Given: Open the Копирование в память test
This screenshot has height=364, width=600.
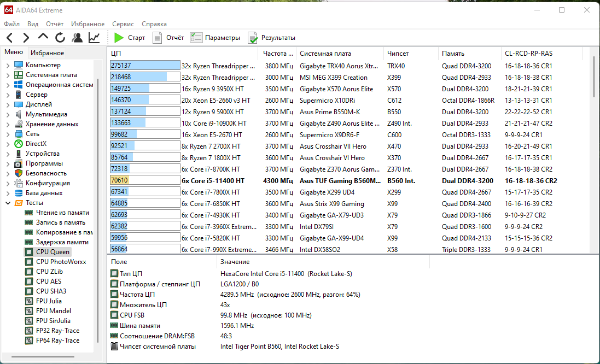Looking at the screenshot, I should click(x=59, y=232).
